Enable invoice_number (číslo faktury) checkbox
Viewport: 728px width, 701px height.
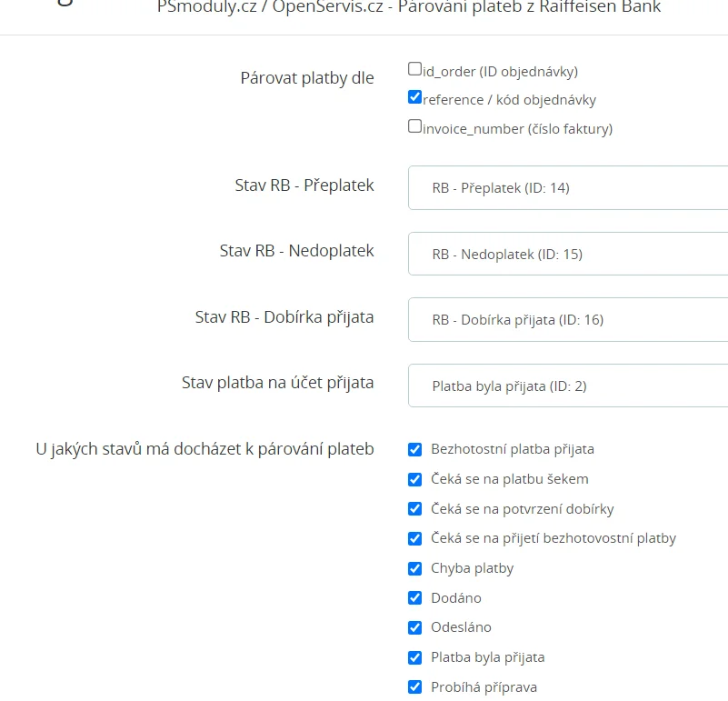[415, 127]
